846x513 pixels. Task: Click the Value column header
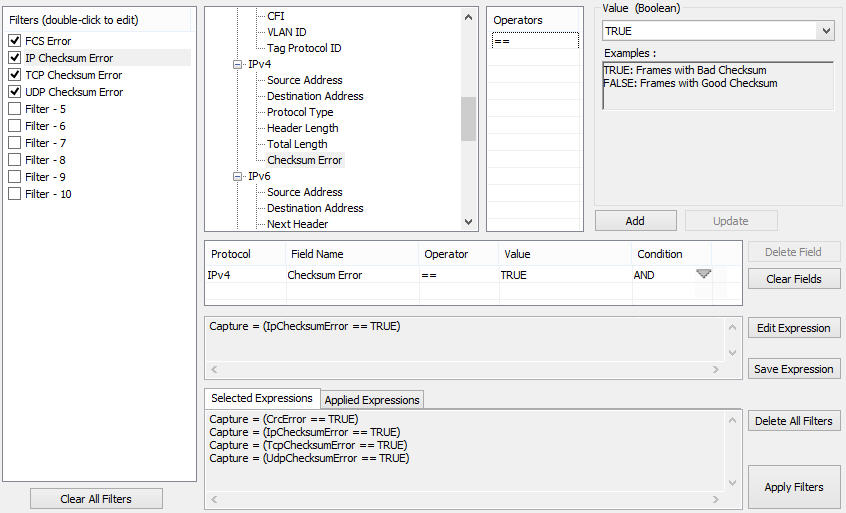pyautogui.click(x=565, y=254)
